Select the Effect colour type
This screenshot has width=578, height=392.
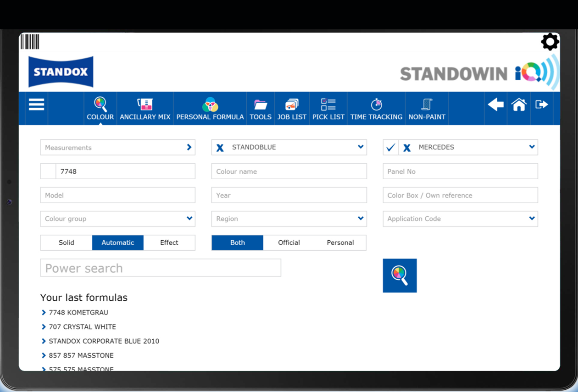click(169, 243)
